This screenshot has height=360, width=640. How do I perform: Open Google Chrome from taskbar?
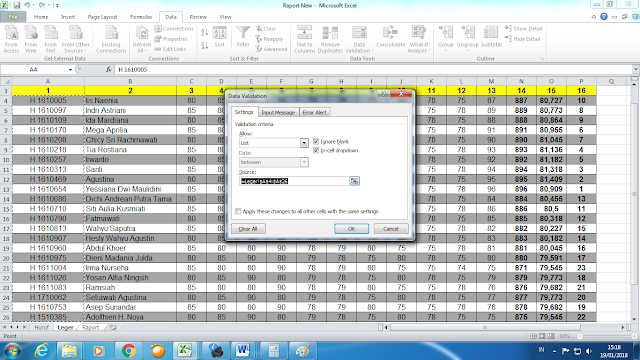129,351
